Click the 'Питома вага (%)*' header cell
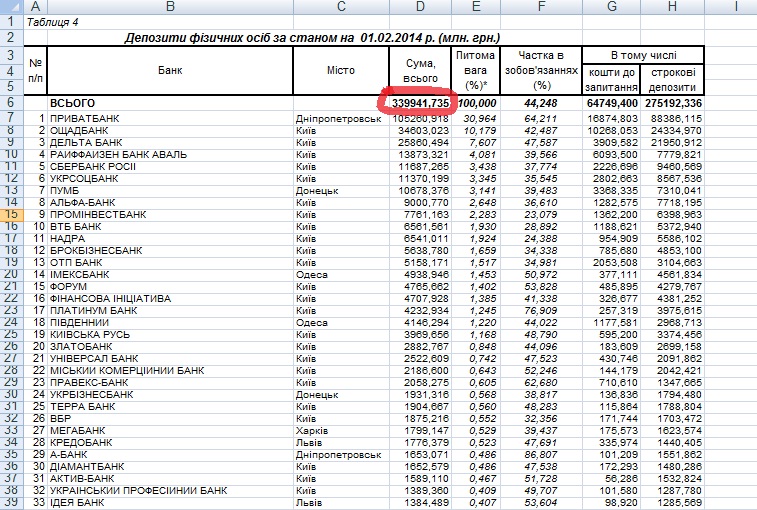This screenshot has height=510, width=757. pos(476,71)
